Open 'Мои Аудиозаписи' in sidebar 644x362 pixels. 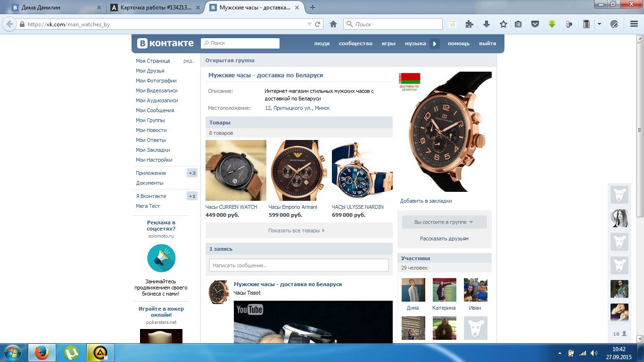[157, 100]
